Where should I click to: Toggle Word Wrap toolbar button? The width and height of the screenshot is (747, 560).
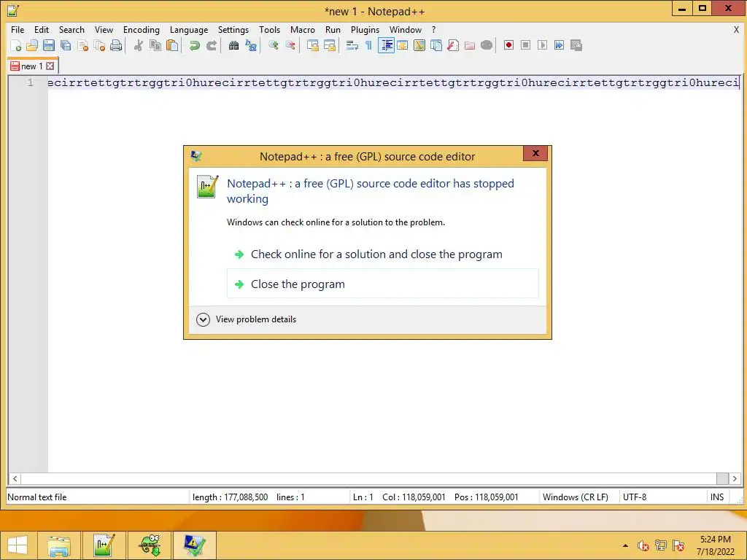[x=352, y=46]
